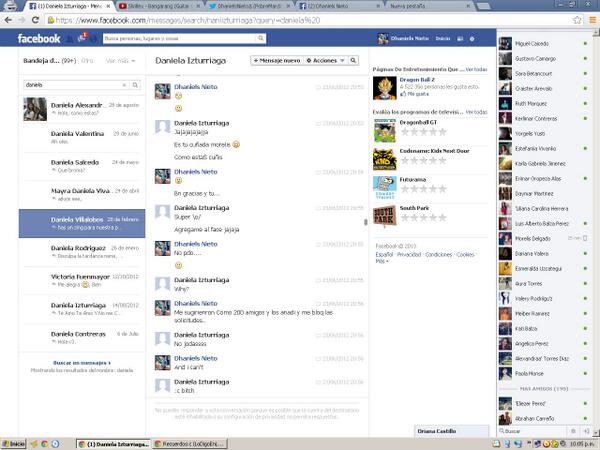Screen dimensions: 600x450
Task: Click the magnifier next to the daniela search
Action: coord(135,85)
